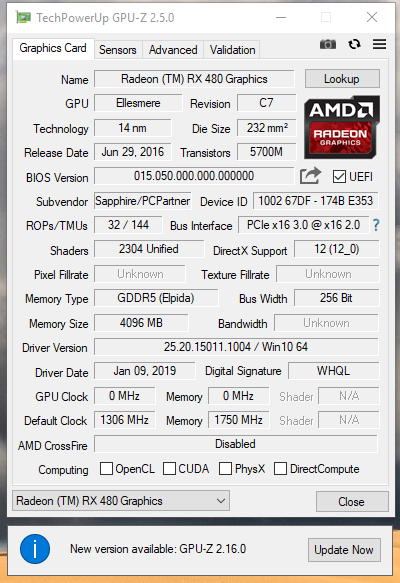Click the Lookup button
Image resolution: width=400 pixels, height=583 pixels.
click(x=342, y=79)
